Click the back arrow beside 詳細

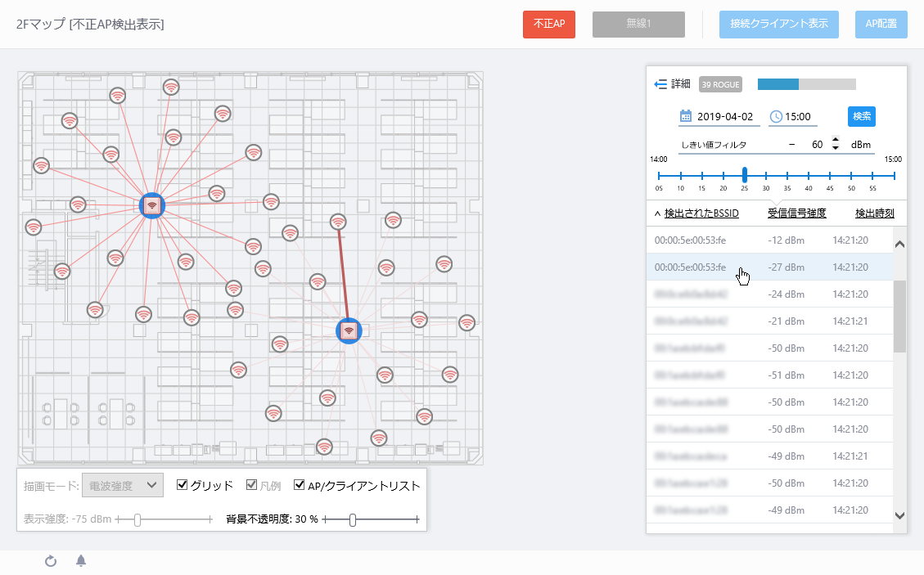[x=661, y=84]
